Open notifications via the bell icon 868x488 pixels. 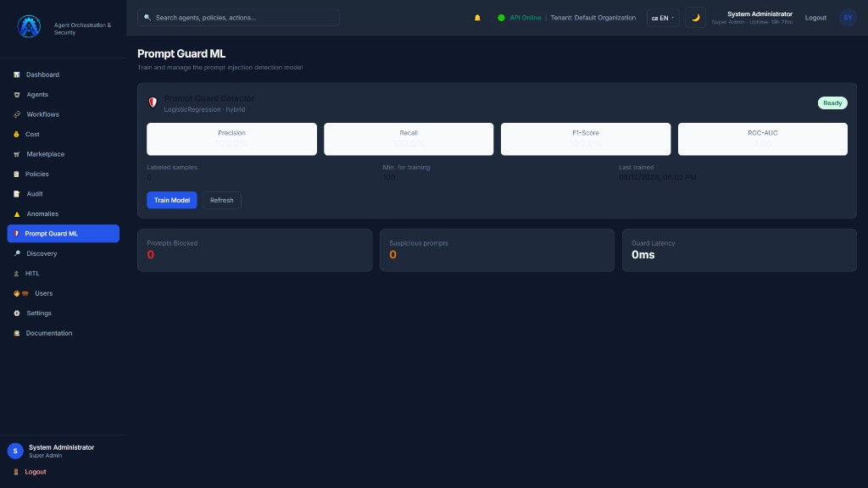(477, 18)
